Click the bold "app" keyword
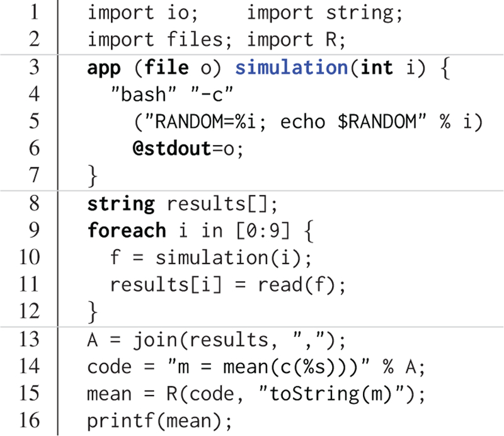Screen dimensions: 504x436 click(x=103, y=67)
